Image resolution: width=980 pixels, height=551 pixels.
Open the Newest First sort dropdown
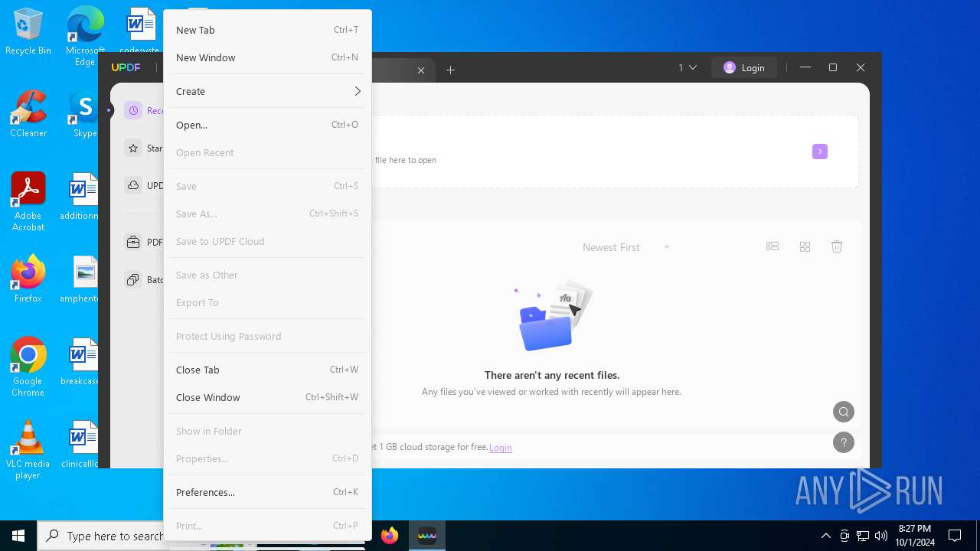626,247
